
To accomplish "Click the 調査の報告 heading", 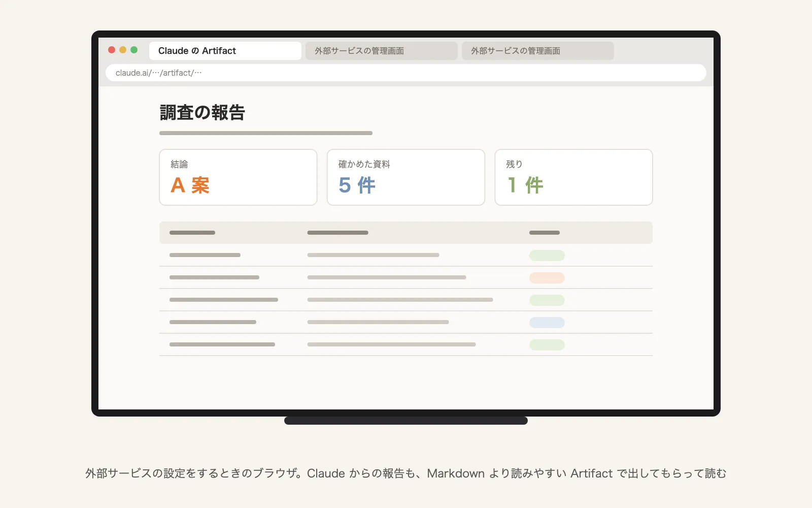I will click(202, 113).
